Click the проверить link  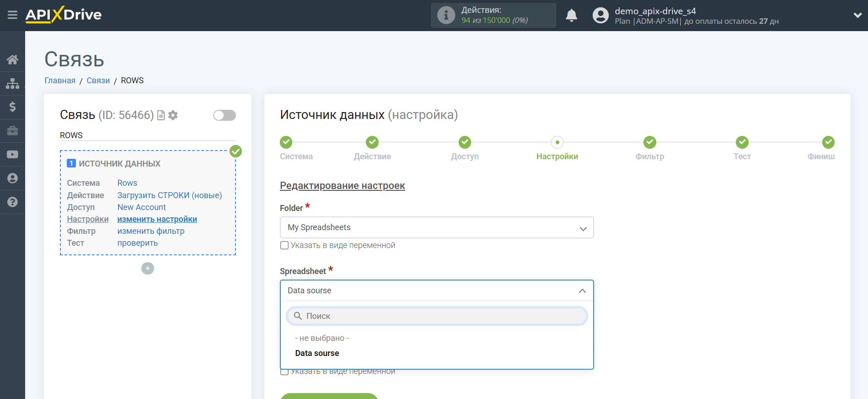click(138, 243)
